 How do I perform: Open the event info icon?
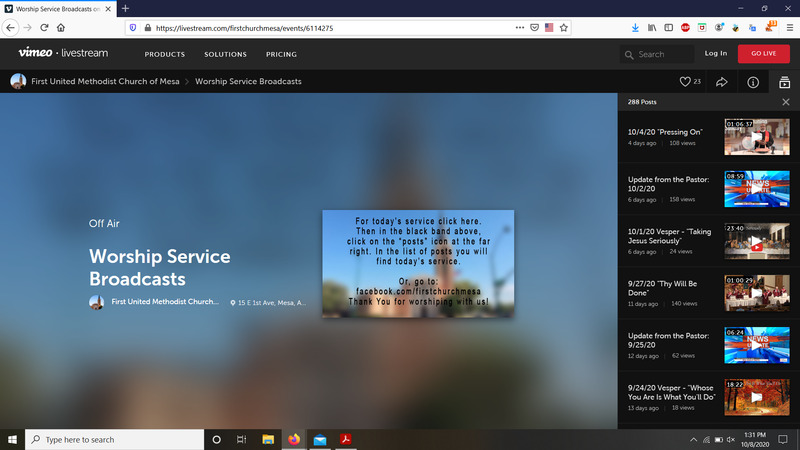tap(753, 82)
